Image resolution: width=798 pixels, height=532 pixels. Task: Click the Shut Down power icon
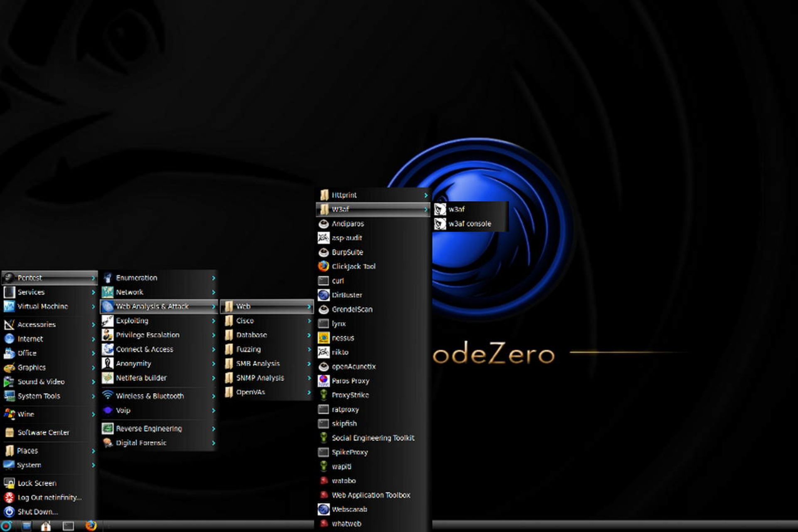click(x=9, y=512)
